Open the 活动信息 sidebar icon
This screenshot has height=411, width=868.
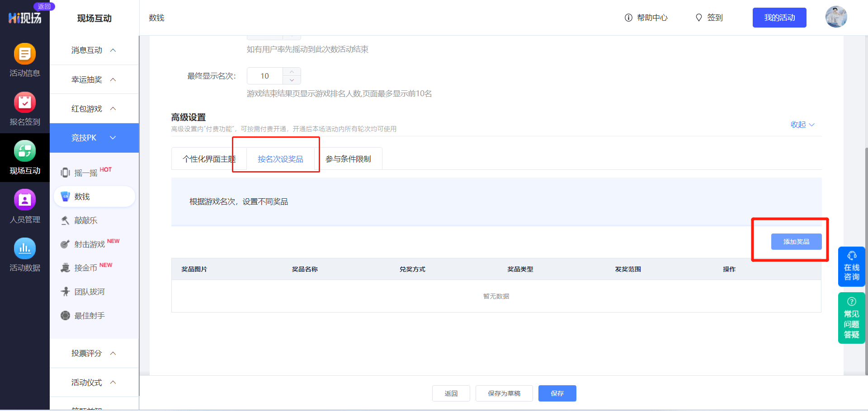(25, 54)
